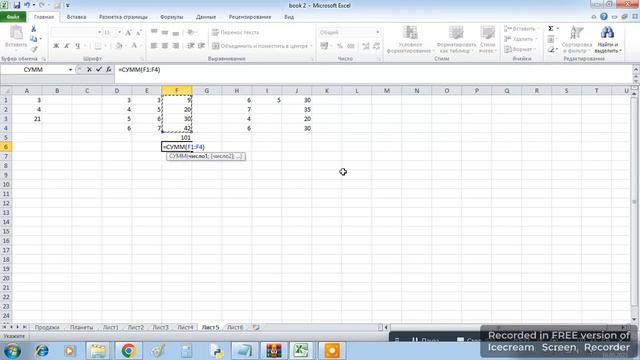Open Сортировка и фильтр menu
This screenshot has width=640, height=360.
tap(577, 39)
